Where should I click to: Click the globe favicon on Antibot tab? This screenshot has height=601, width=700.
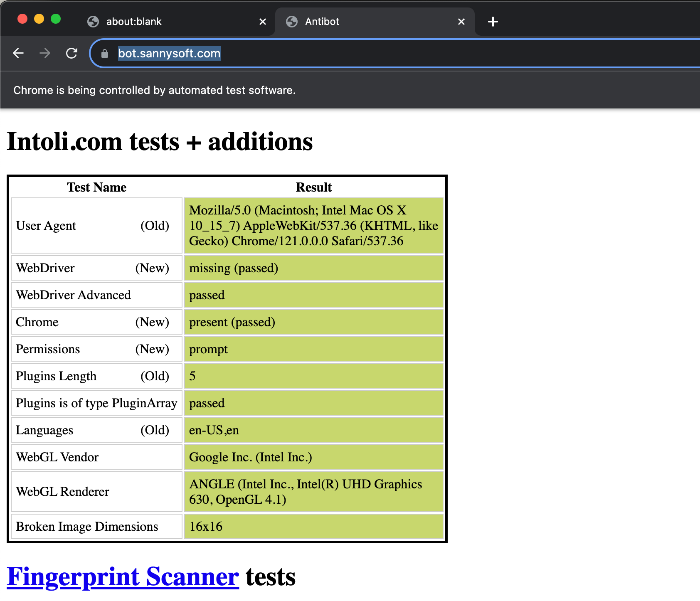292,22
